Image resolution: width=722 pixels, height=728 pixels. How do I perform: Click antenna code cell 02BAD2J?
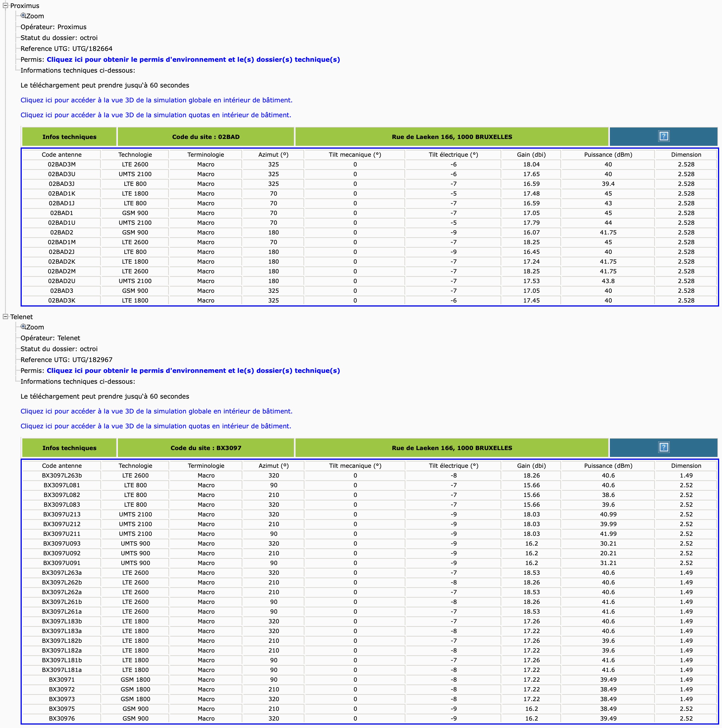[62, 252]
